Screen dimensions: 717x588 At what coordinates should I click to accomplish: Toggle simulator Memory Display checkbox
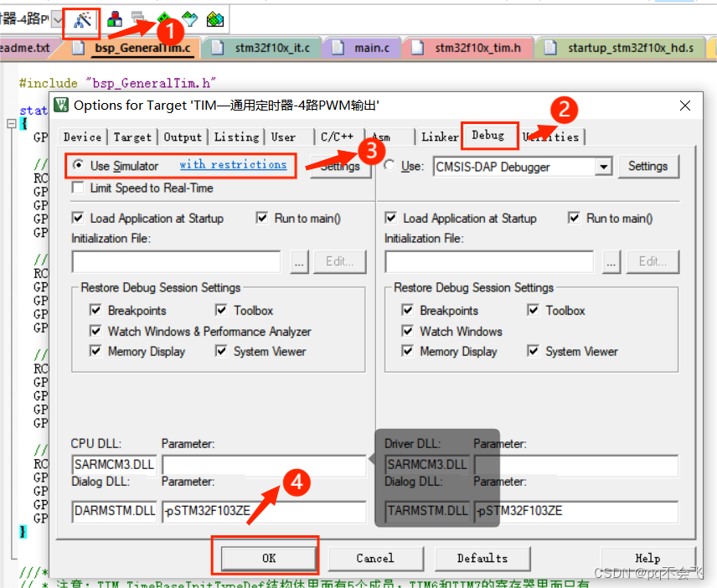point(95,351)
